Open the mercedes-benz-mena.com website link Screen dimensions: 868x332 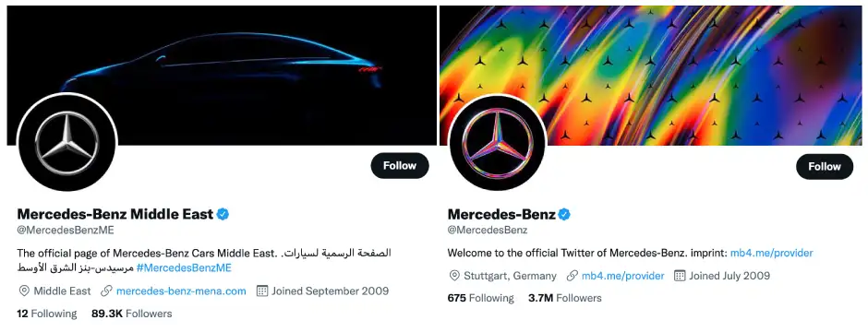(x=181, y=291)
